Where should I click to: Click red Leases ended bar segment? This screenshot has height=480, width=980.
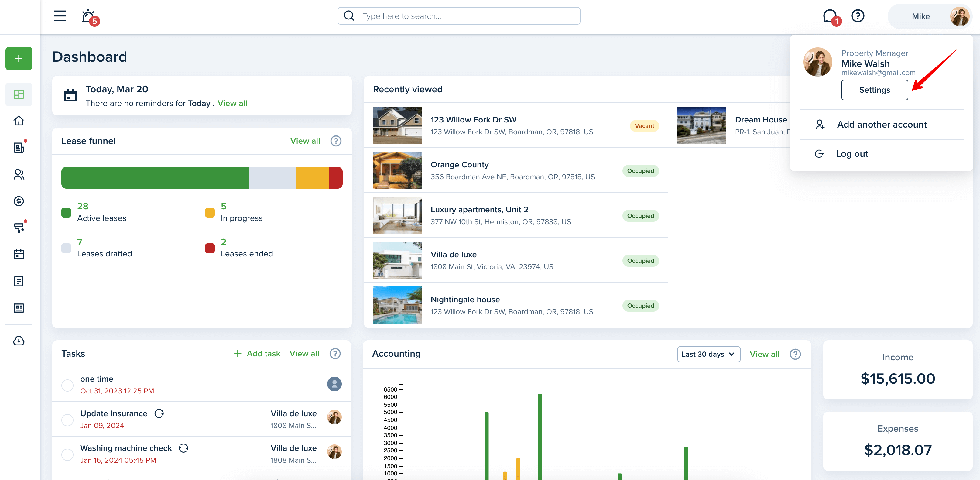(336, 178)
